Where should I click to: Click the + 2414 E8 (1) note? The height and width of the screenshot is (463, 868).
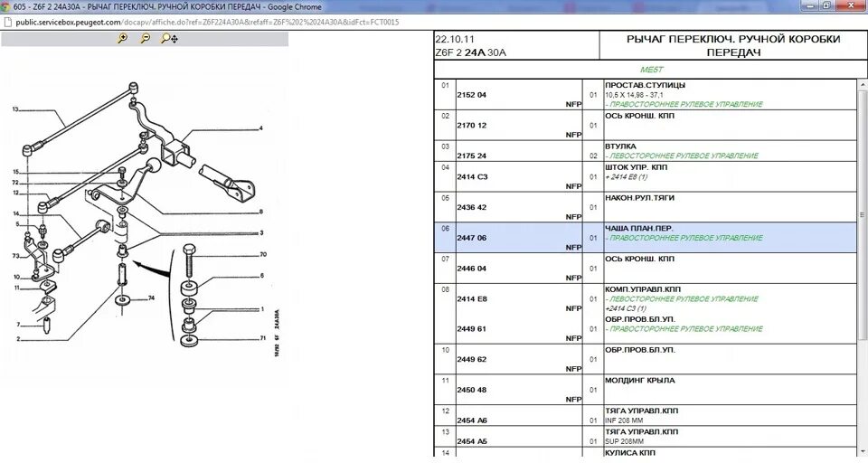[626, 177]
